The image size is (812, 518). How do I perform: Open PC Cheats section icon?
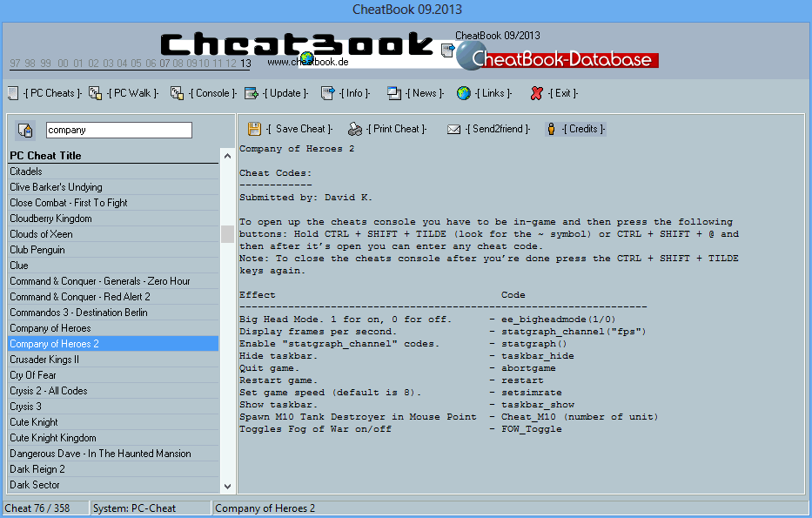click(x=12, y=93)
